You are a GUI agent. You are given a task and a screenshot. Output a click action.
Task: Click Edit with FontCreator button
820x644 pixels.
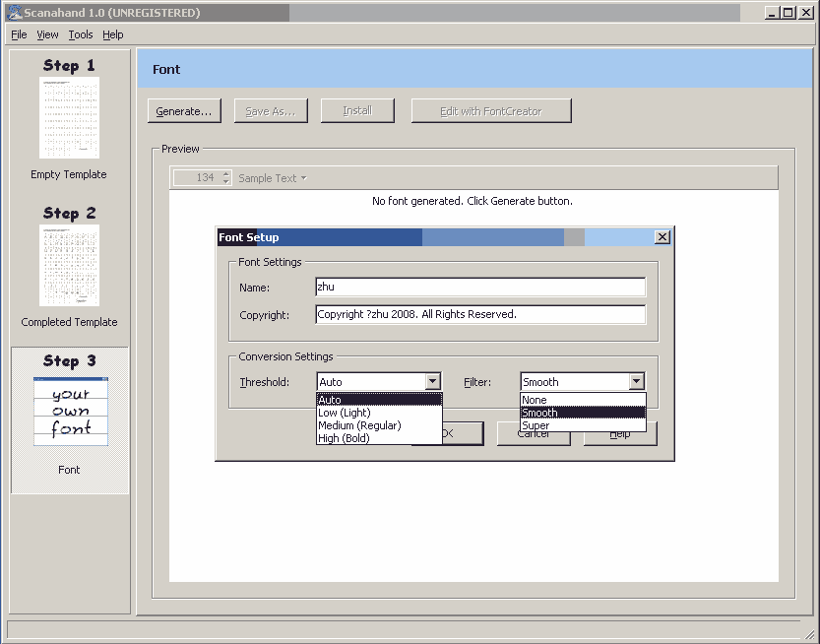coord(491,111)
